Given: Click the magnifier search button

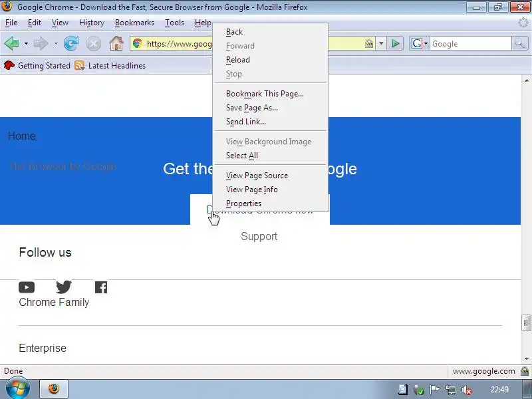Looking at the screenshot, I should [519, 43].
